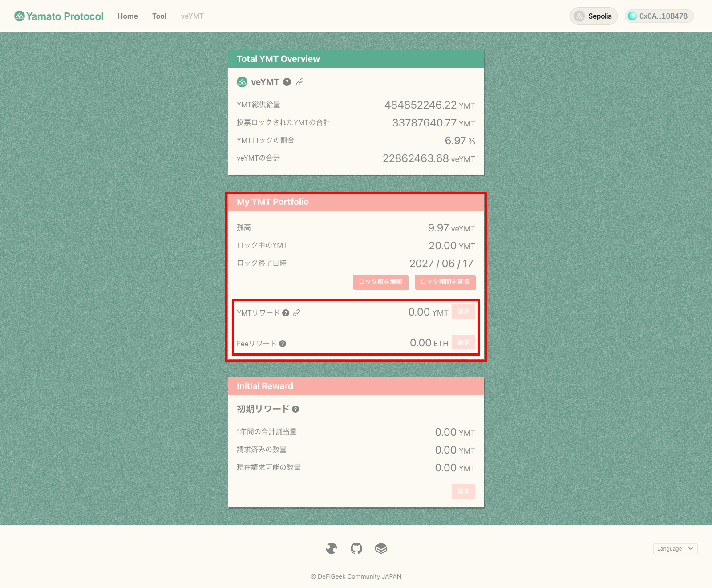712x588 pixels.
Task: Open the Language dropdown
Action: (675, 548)
